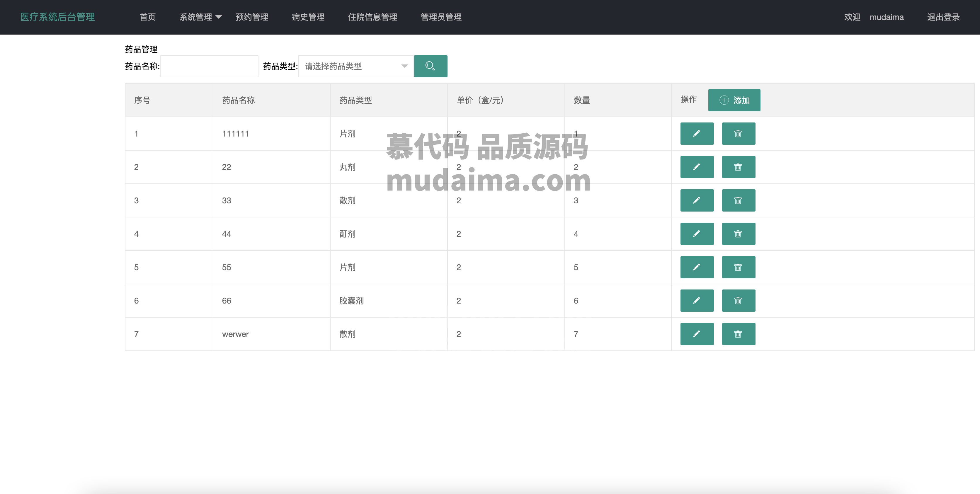Screen dimensions: 980x494
Task: Delete the drug row named 22
Action: [739, 167]
